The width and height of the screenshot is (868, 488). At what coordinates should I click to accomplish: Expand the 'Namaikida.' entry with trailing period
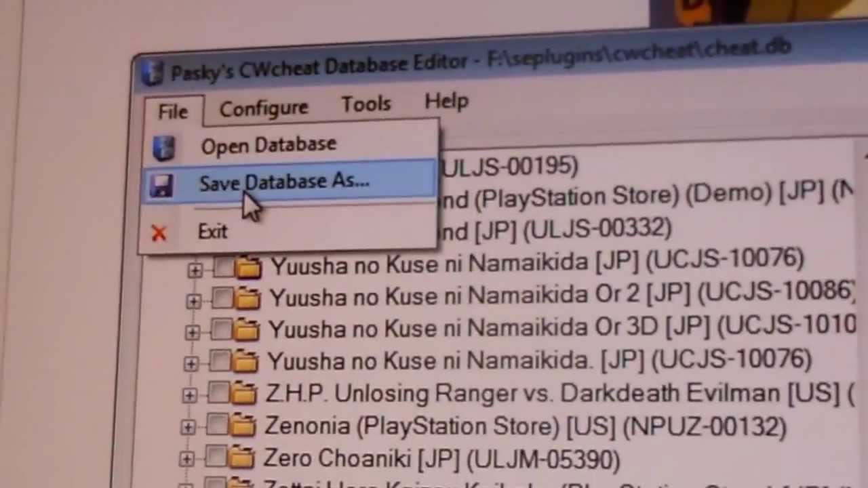click(191, 363)
